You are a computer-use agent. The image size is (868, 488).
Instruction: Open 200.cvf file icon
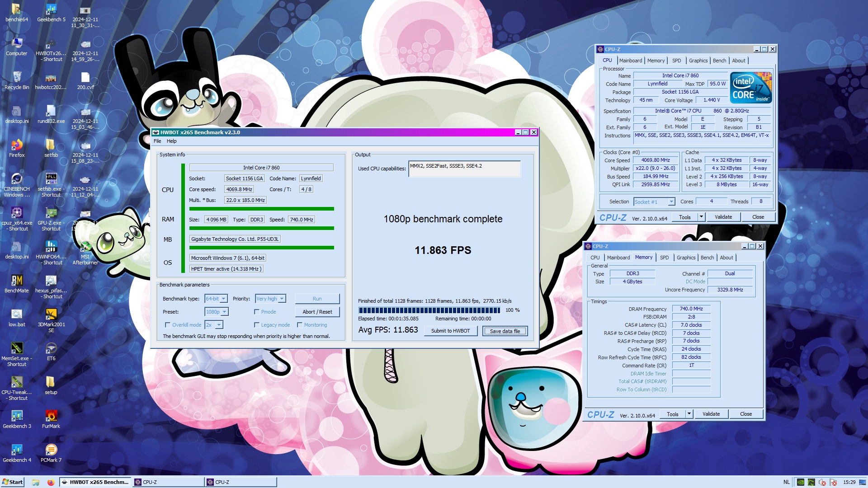tap(85, 80)
